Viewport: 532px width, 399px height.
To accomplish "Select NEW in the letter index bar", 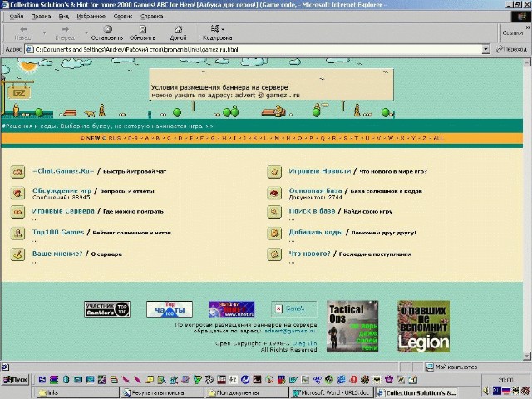I will click(93, 138).
